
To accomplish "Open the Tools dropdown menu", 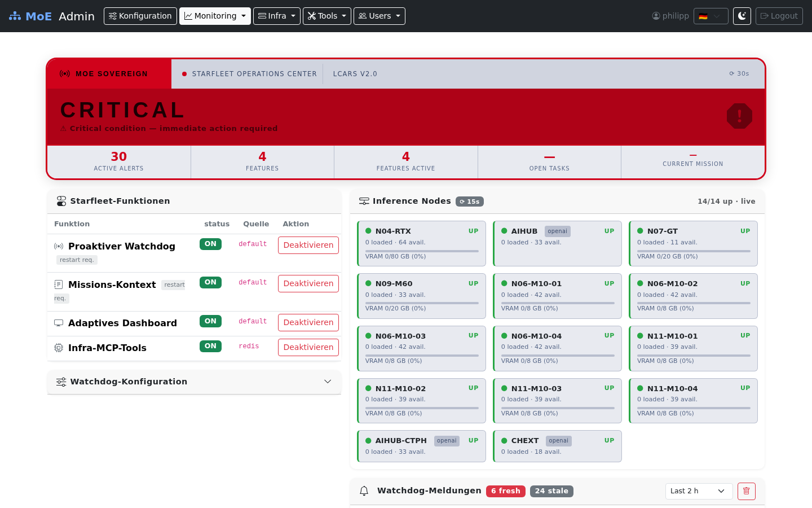I will (327, 16).
